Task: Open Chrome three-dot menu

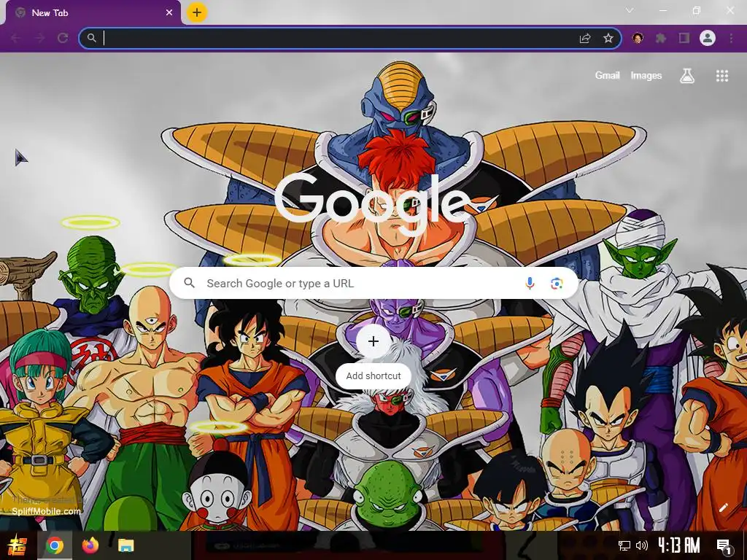Action: pos(731,38)
